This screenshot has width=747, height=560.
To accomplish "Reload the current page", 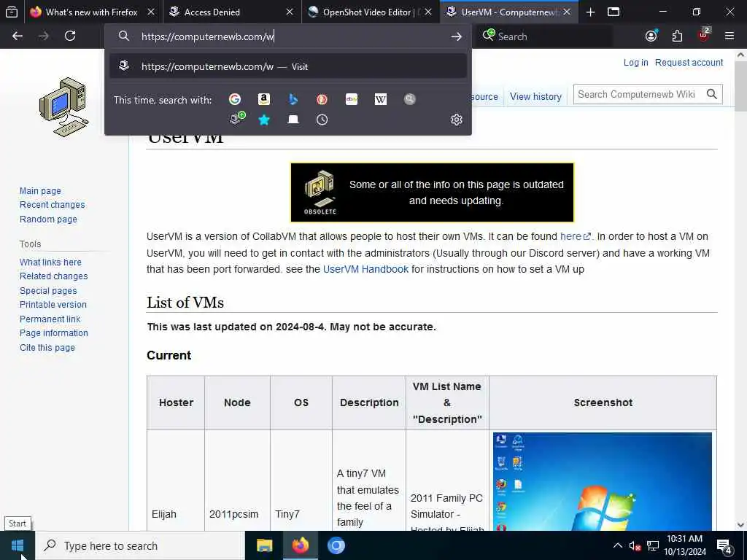I will tap(70, 36).
